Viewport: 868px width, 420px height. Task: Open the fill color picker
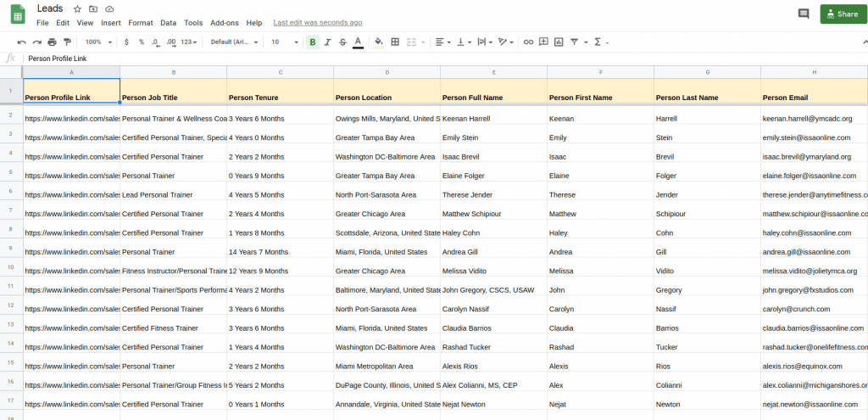point(379,42)
